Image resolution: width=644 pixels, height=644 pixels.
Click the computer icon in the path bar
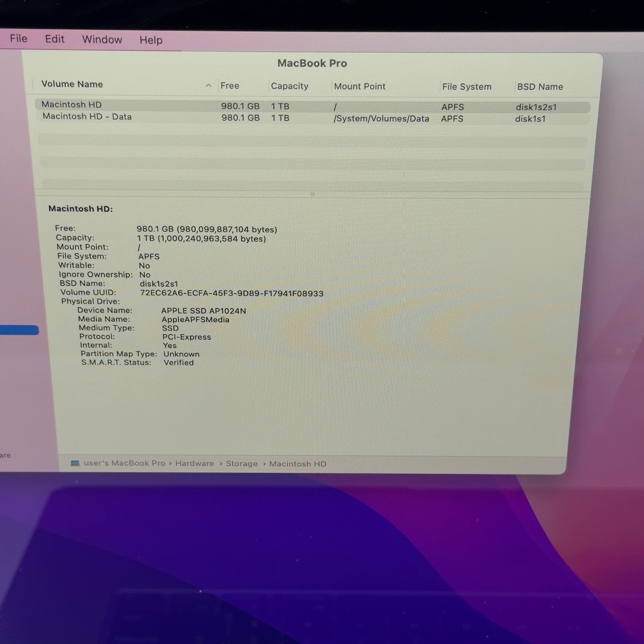pyautogui.click(x=75, y=463)
